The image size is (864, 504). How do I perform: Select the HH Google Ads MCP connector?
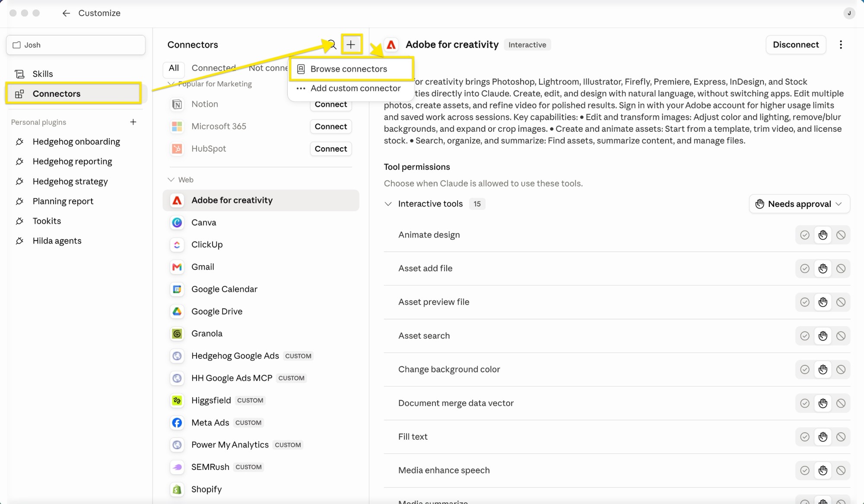click(261, 378)
